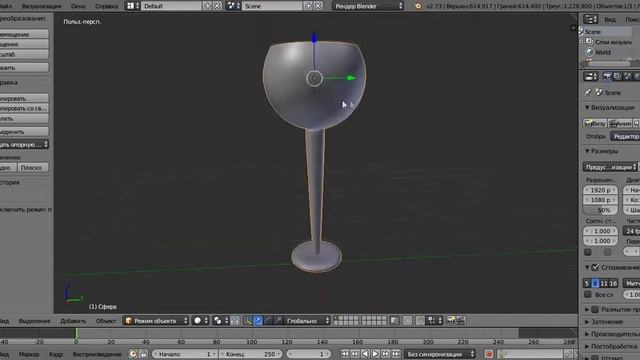Expand the Постобработка panel

(x=588, y=346)
